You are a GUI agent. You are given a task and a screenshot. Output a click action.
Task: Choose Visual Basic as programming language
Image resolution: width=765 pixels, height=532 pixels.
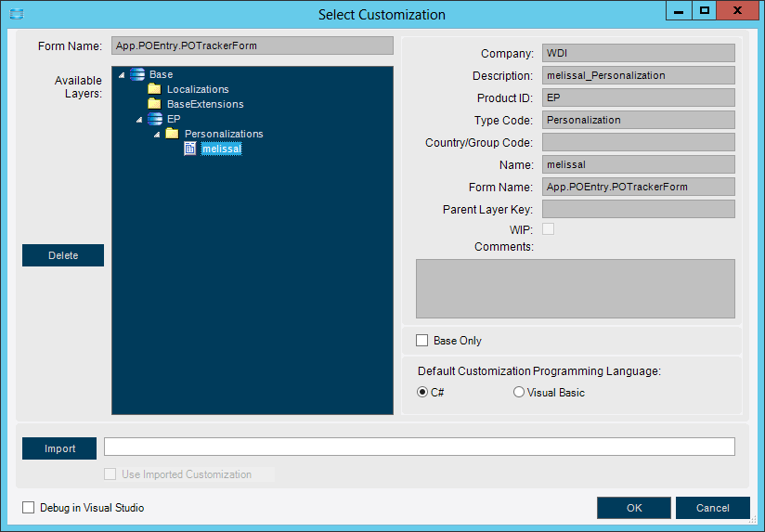pos(519,392)
